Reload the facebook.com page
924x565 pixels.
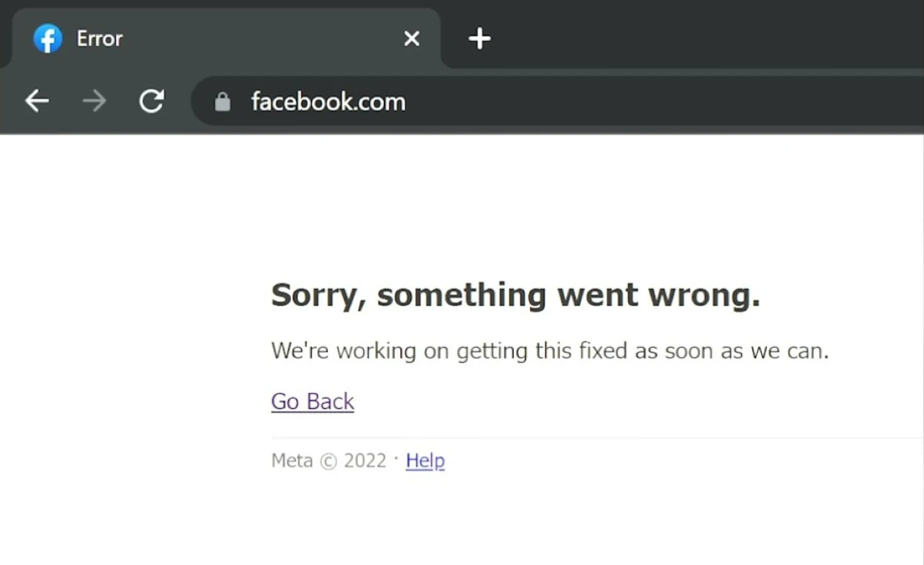pyautogui.click(x=151, y=101)
